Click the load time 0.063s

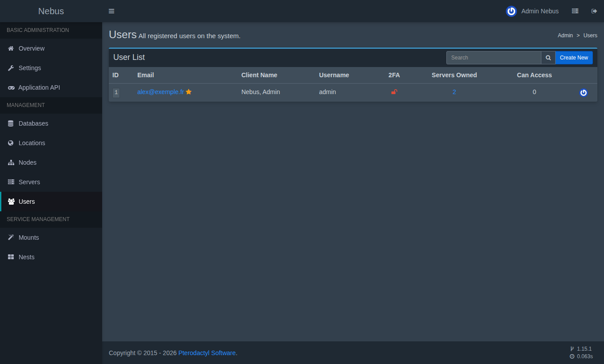(x=584, y=356)
